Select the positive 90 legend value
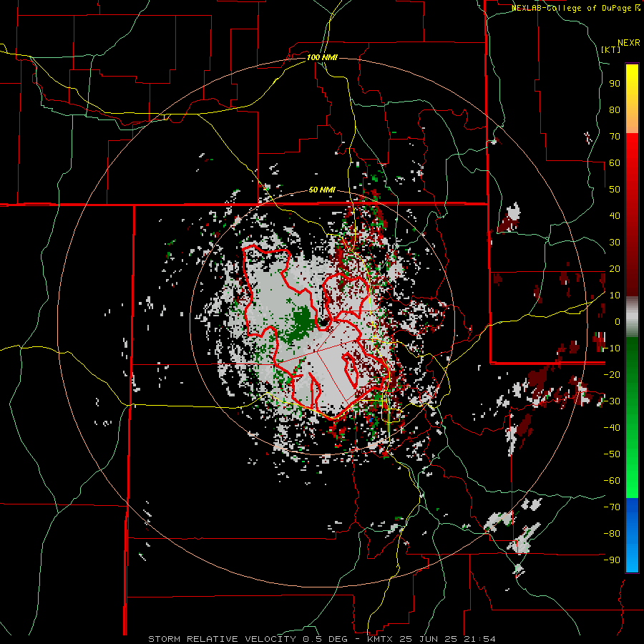The width and height of the screenshot is (644, 644). click(x=615, y=84)
